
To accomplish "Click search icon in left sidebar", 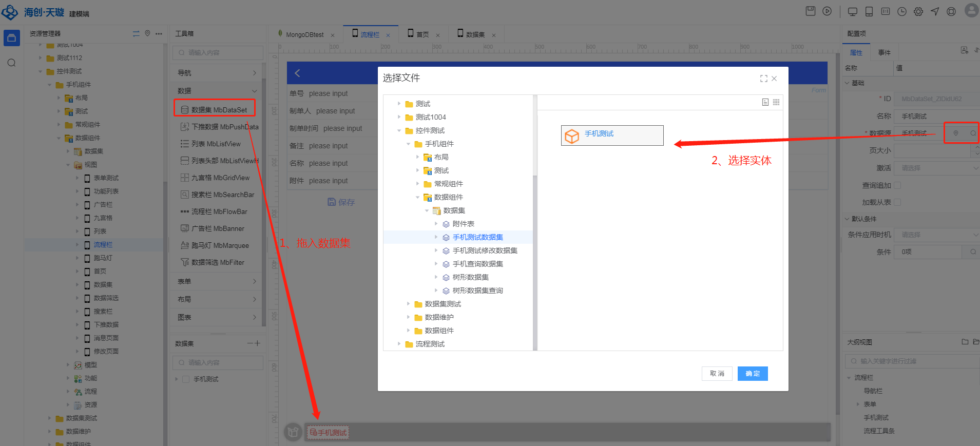I will [x=11, y=63].
